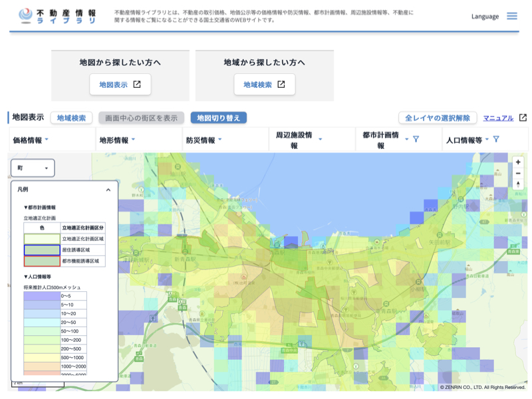Screen dimensions: 532x399
Task: Click external link icon next to マニュアル
Action: [523, 118]
